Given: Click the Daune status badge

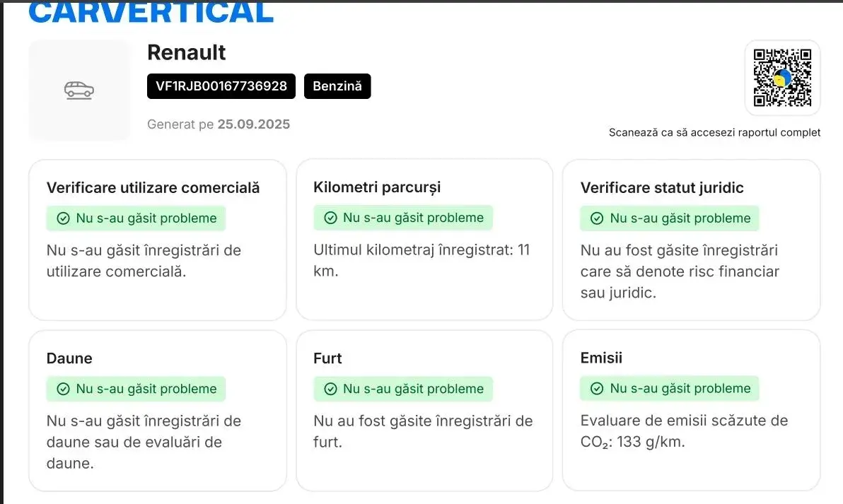Looking at the screenshot, I should [x=136, y=389].
